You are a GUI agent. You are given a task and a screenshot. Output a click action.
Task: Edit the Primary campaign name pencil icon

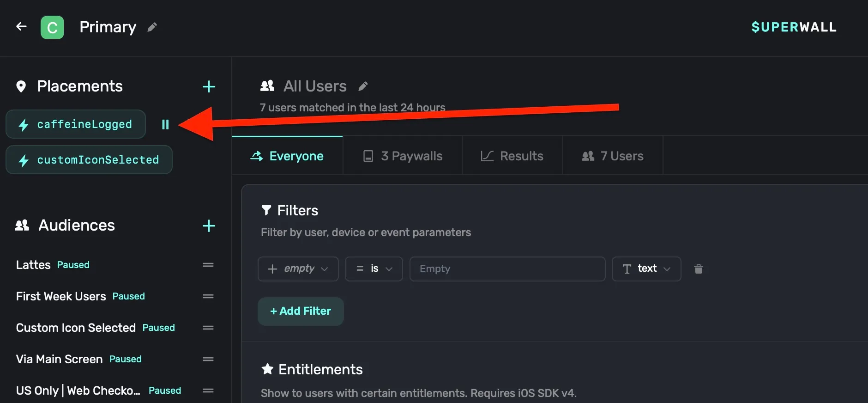[x=152, y=27]
